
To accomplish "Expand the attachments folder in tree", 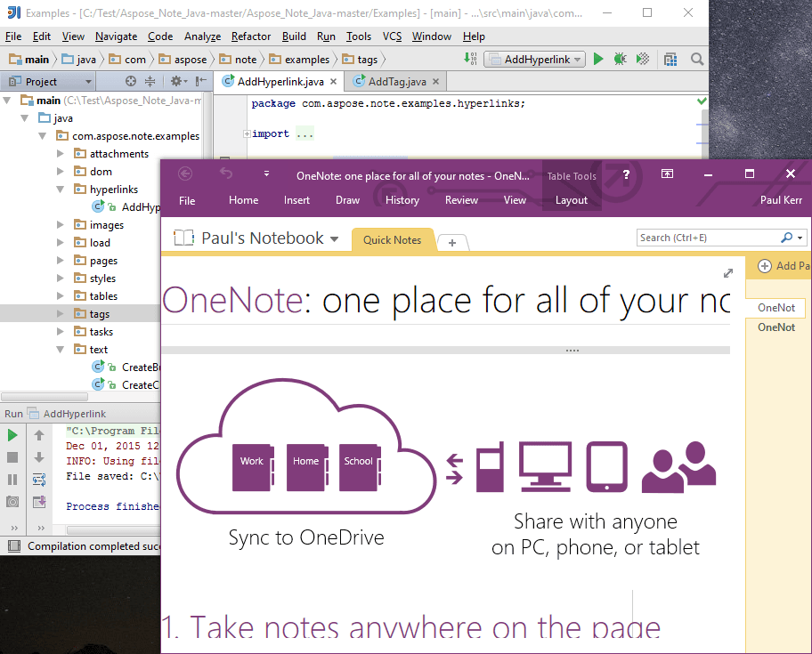I will coord(60,154).
